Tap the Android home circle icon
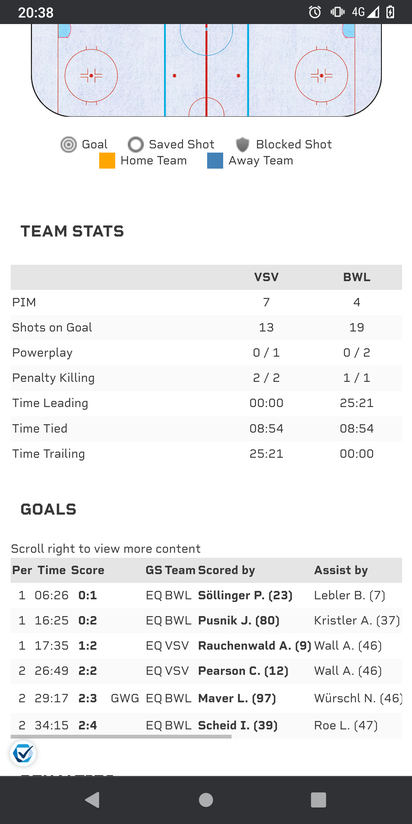Screen dimensions: 412x824 pos(206,800)
